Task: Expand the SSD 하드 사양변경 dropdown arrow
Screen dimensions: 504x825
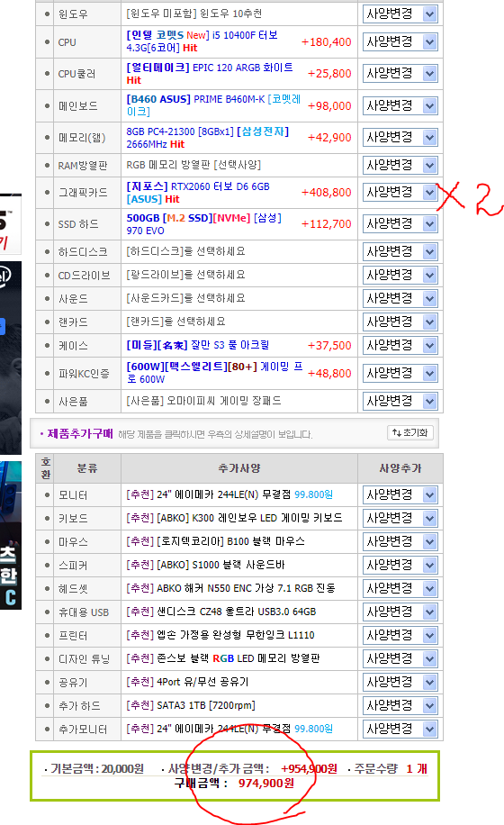Action: pos(430,224)
